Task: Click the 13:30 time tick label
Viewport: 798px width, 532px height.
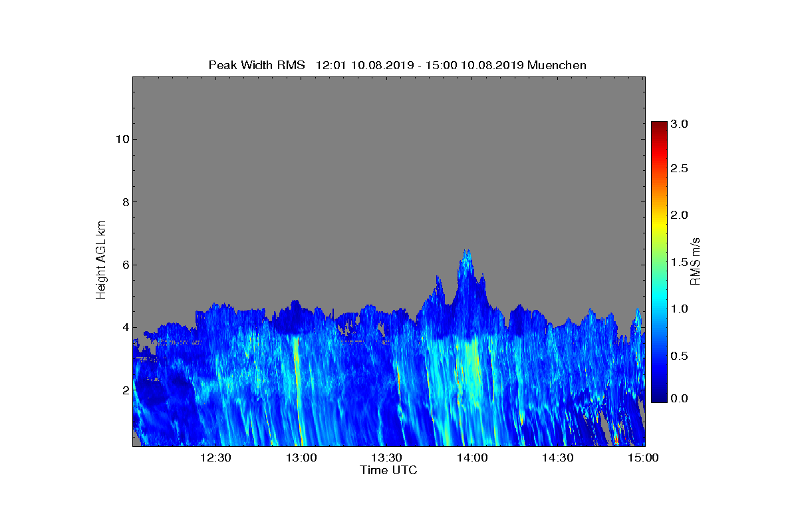Action: point(387,458)
